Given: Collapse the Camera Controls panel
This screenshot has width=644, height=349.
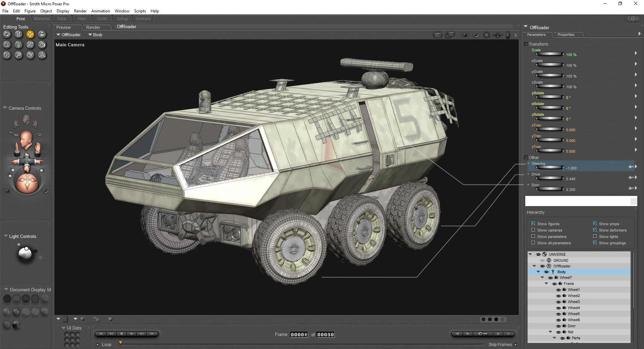Looking at the screenshot, I should (5, 108).
